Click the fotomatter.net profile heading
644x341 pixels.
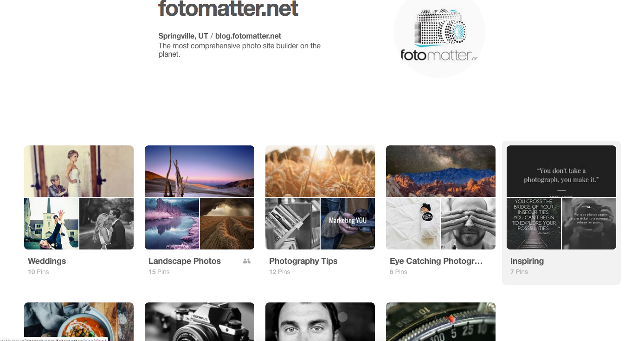[228, 8]
